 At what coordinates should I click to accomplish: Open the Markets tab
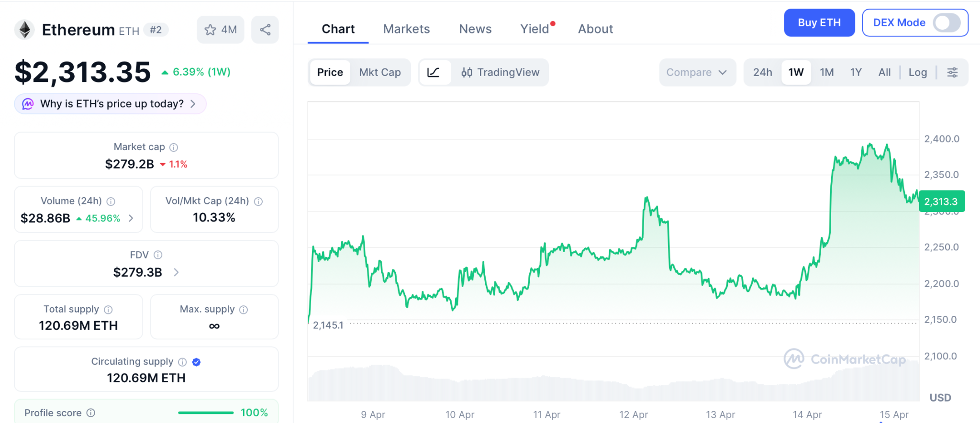point(406,29)
